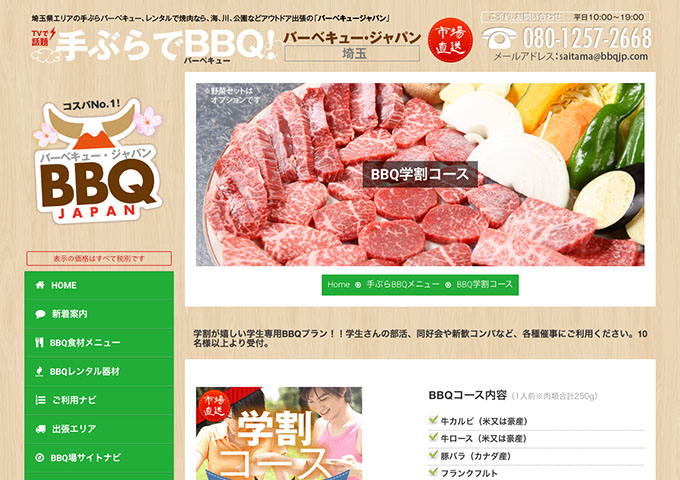Click the BBQ JAPAN logo image

point(98,160)
